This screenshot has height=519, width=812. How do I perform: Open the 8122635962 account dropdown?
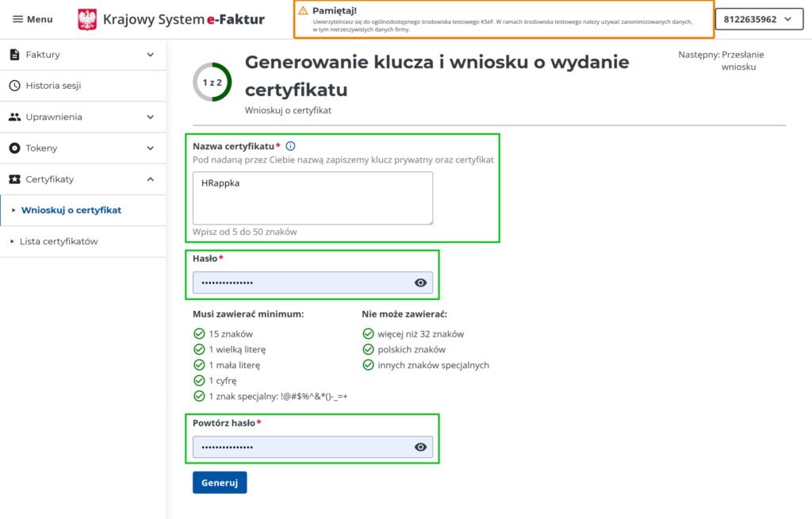pyautogui.click(x=757, y=19)
